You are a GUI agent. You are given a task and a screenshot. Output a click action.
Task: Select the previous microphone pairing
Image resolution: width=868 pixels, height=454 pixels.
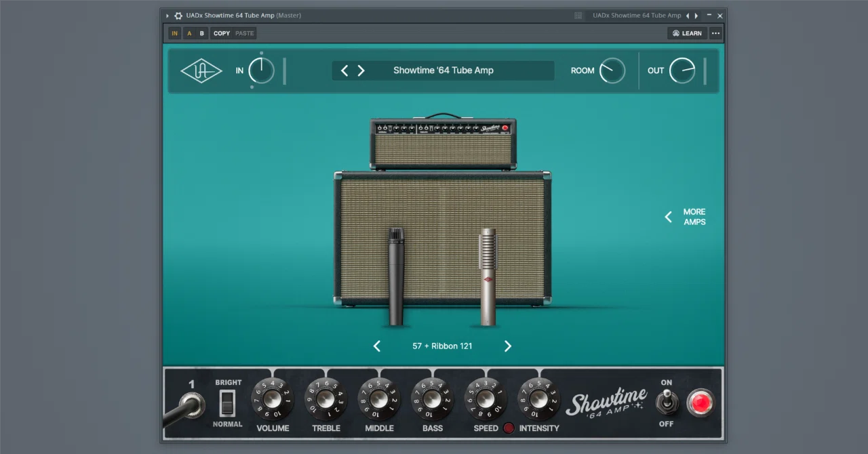click(377, 346)
